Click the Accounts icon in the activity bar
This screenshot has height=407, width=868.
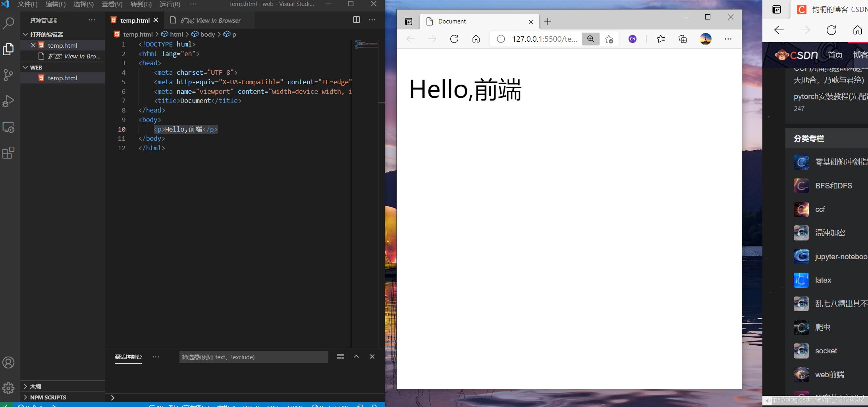(x=9, y=362)
